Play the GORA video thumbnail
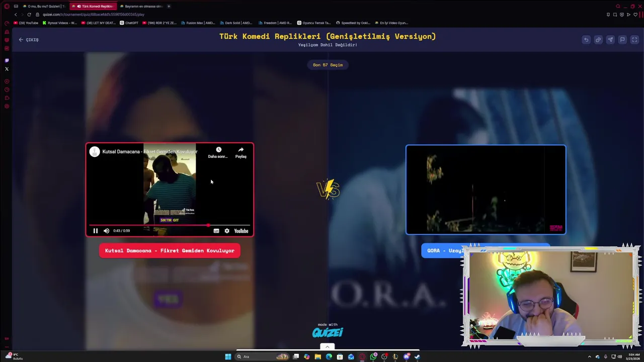This screenshot has width=644, height=362. [x=486, y=190]
